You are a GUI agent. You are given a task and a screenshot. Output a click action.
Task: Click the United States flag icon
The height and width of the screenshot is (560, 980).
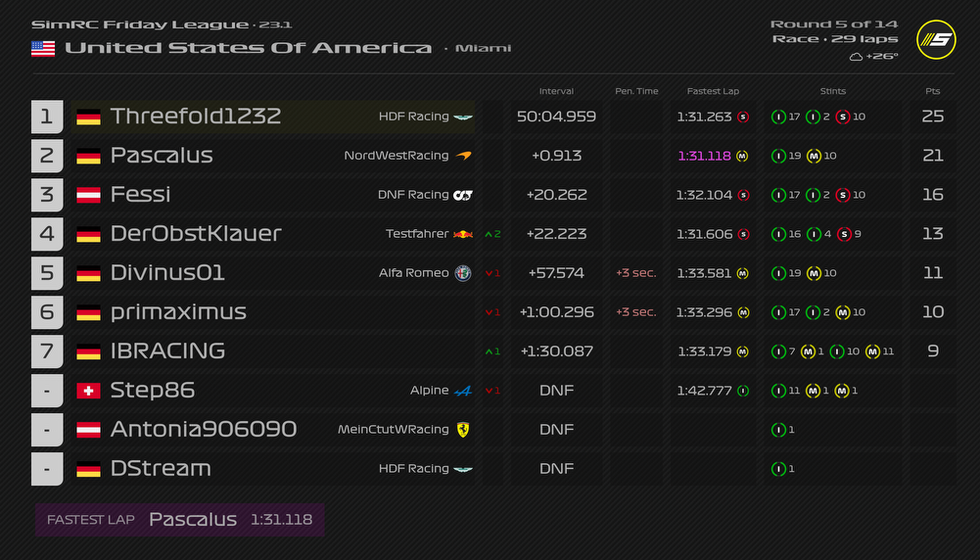click(x=43, y=48)
